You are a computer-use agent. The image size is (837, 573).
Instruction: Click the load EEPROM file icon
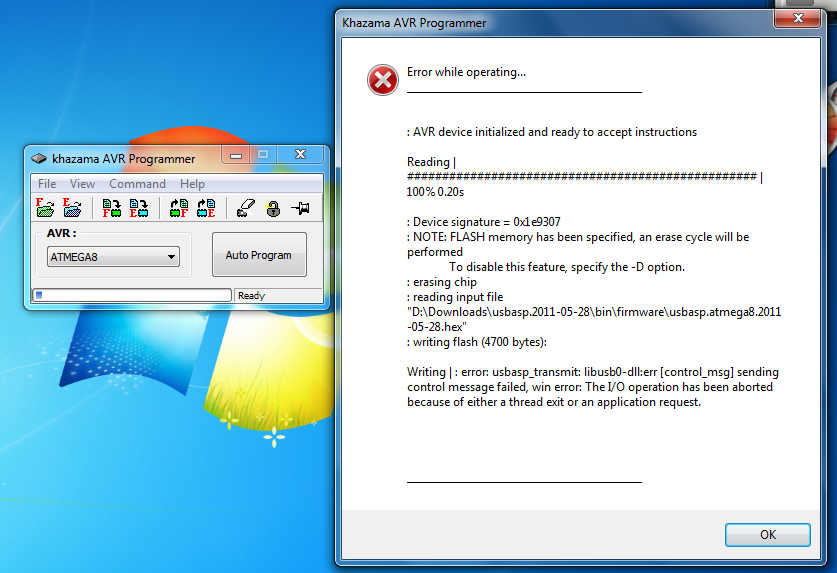[72, 207]
